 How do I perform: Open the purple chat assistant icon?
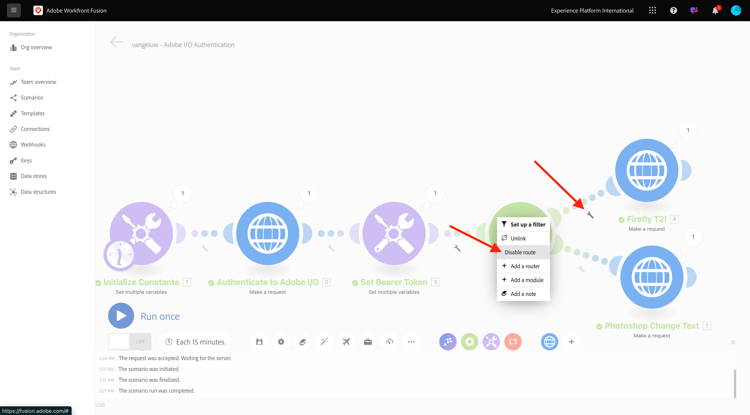[694, 11]
